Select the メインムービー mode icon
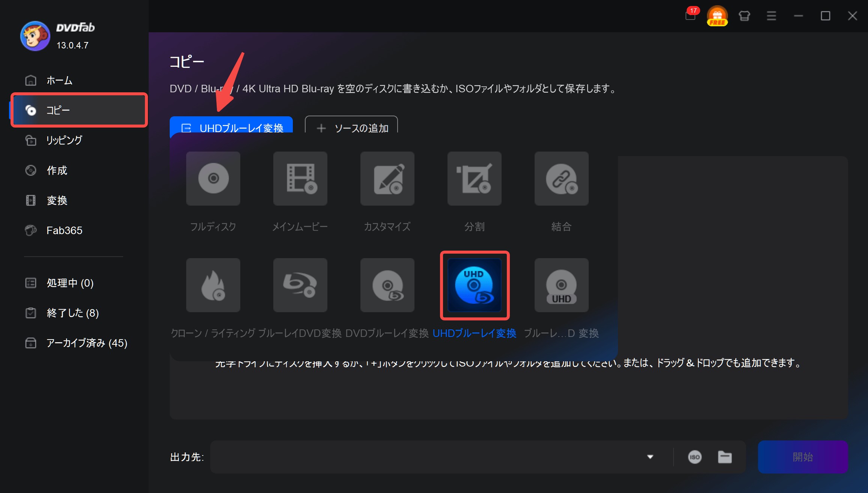Image resolution: width=868 pixels, height=493 pixels. click(x=300, y=179)
